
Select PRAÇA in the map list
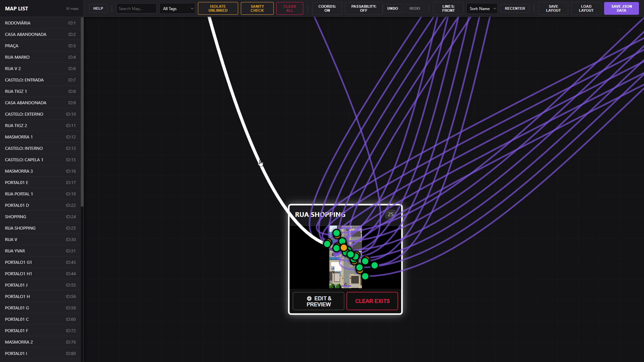(x=40, y=46)
